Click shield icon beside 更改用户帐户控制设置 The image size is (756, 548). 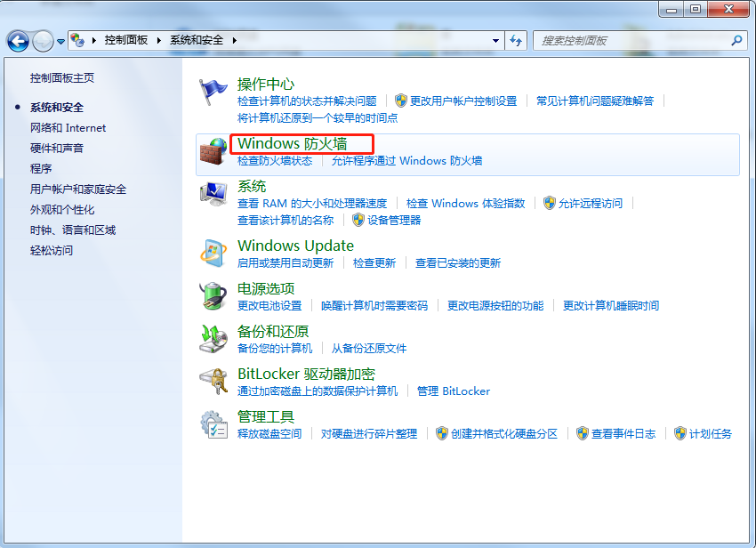pos(400,101)
